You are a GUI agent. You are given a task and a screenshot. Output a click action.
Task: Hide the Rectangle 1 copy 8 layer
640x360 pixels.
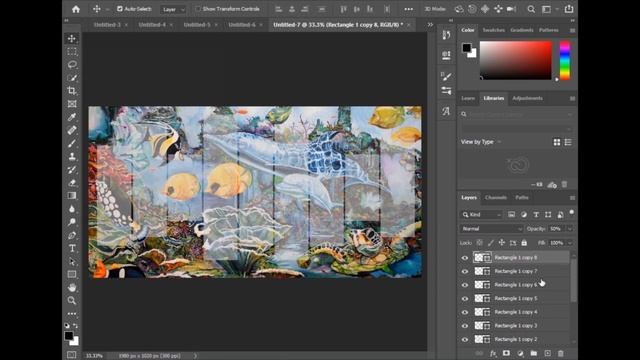[464, 258]
